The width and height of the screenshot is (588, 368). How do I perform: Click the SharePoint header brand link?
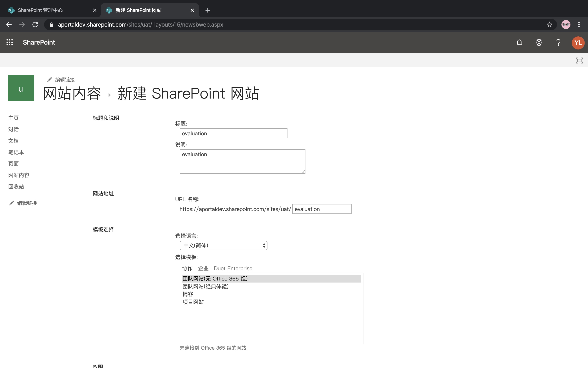point(39,42)
